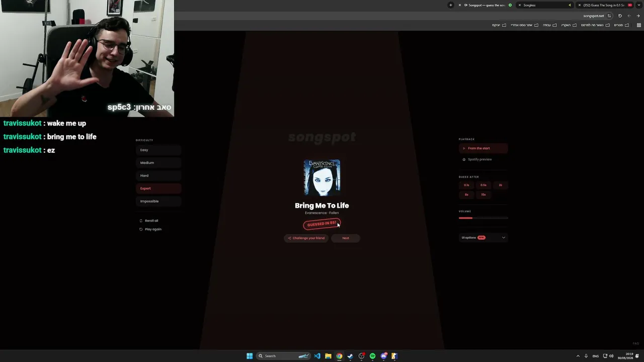Viewport: 644px width, 362px height.
Task: Open the notifications bell in system tray
Action: pyautogui.click(x=637, y=356)
